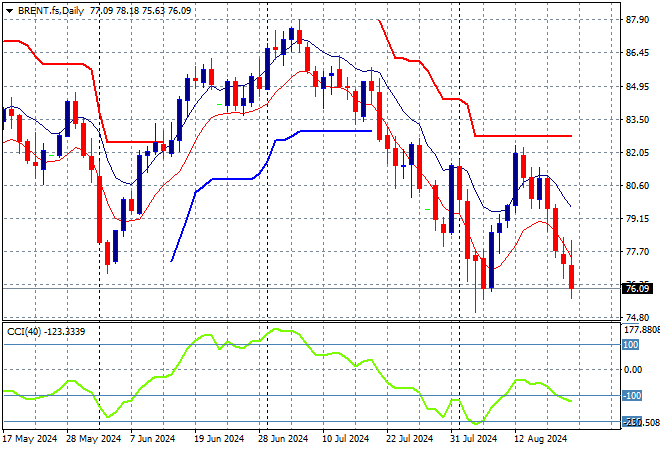The image size is (660, 450).
Task: Select the 83.50 price axis label
Action: pos(637,120)
